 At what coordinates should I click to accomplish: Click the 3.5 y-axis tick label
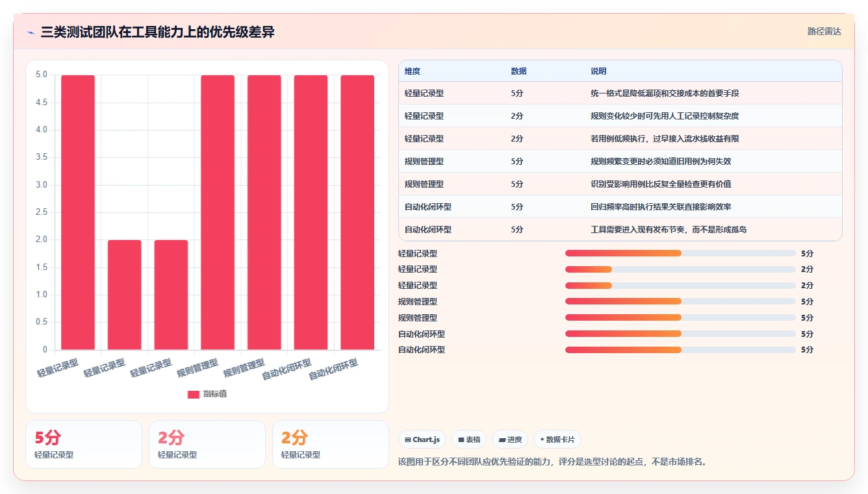click(x=42, y=157)
